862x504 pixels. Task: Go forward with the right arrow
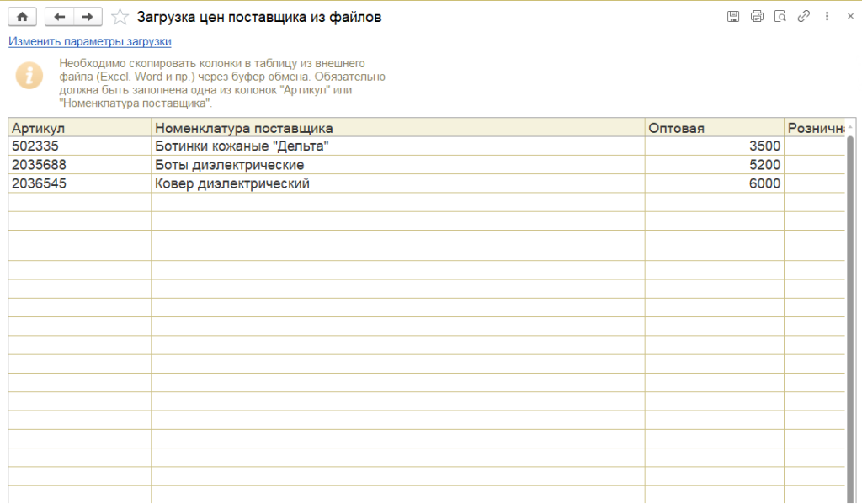click(88, 17)
